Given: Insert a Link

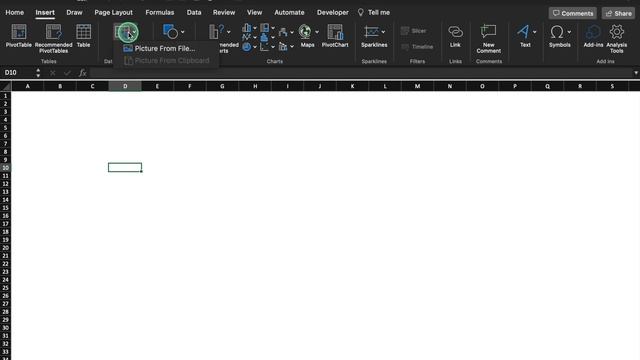Looking at the screenshot, I should [455, 36].
